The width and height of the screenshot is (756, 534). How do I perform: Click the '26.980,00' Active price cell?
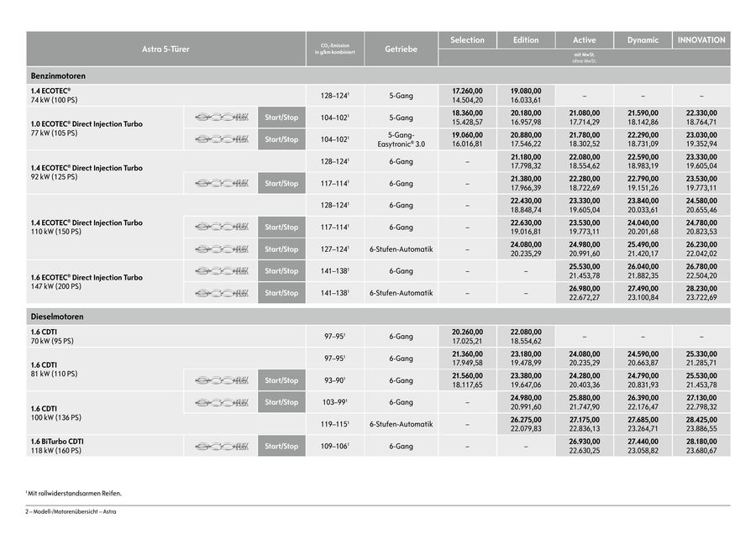click(x=585, y=293)
